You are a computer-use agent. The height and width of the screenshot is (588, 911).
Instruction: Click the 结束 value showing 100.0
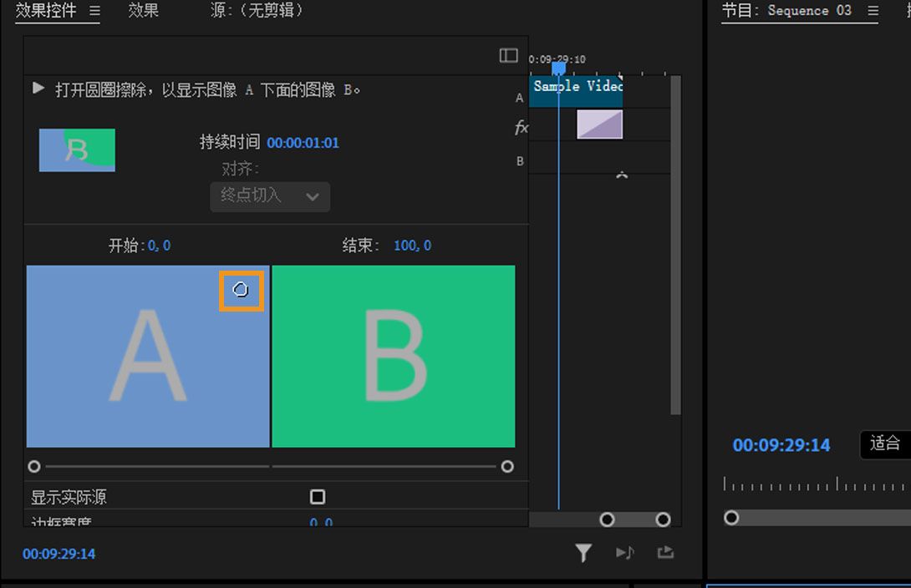click(x=413, y=245)
